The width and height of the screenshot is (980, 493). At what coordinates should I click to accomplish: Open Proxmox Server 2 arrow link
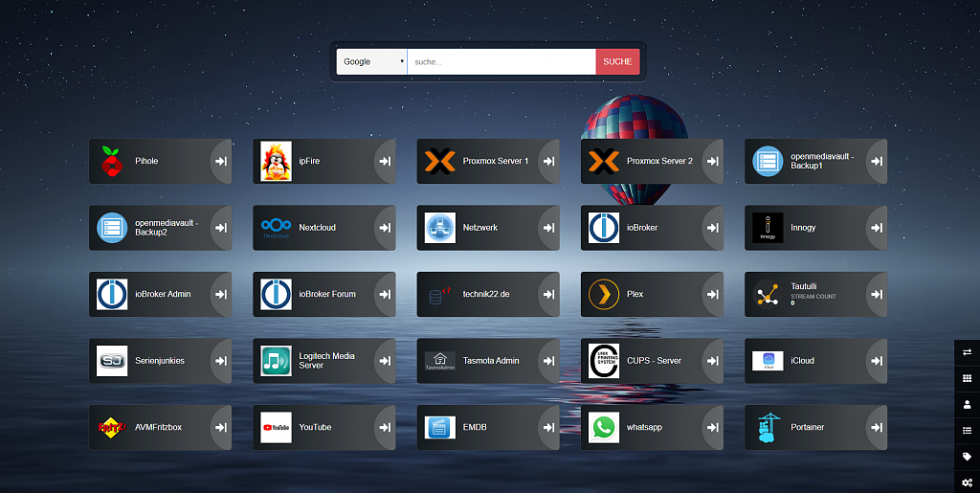point(712,161)
